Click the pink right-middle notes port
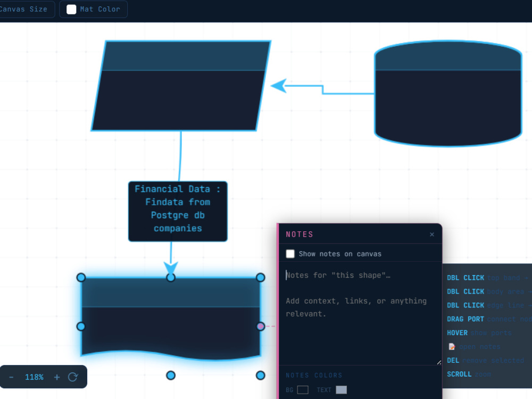Image resolution: width=532 pixels, height=399 pixels. click(x=260, y=327)
